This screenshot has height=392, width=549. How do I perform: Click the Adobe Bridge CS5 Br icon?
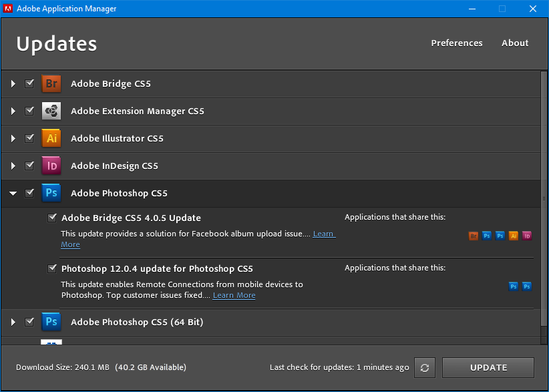click(51, 83)
